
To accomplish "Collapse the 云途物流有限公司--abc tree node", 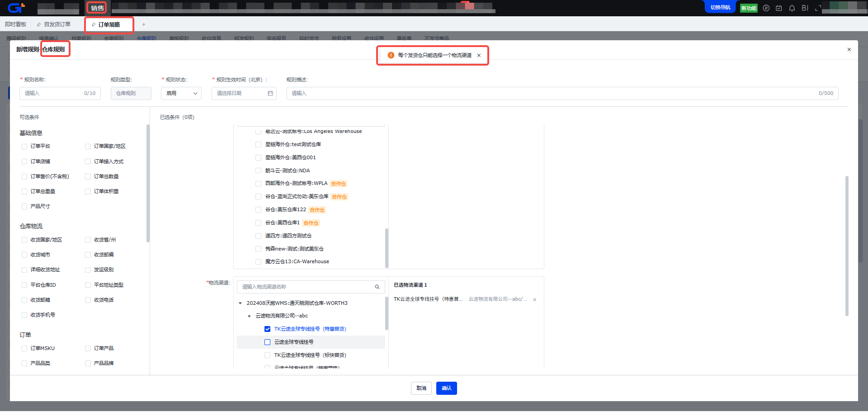I will click(249, 316).
